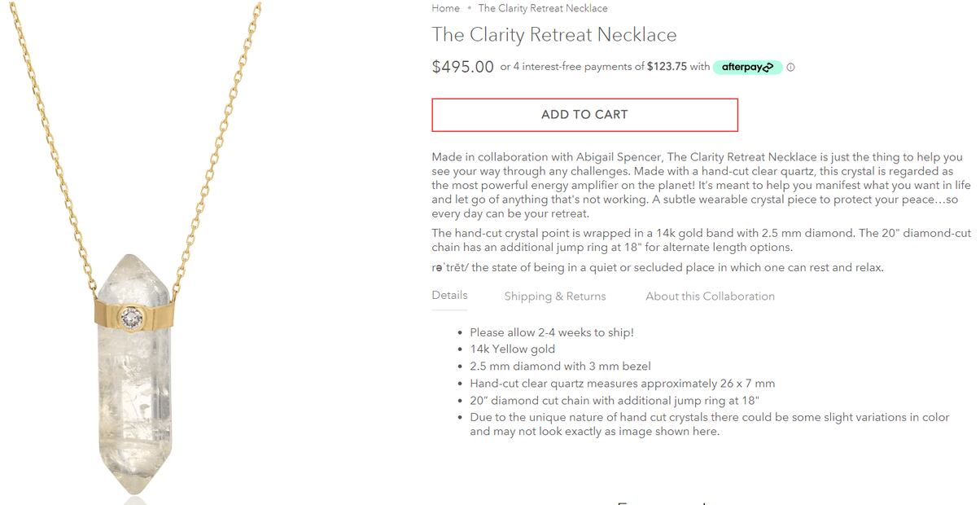980x505 pixels.
Task: Select the Details tab
Action: tap(449, 295)
